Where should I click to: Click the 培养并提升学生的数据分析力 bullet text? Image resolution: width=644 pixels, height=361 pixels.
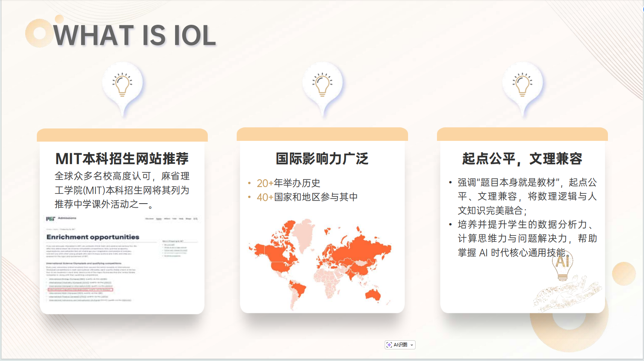(x=527, y=239)
